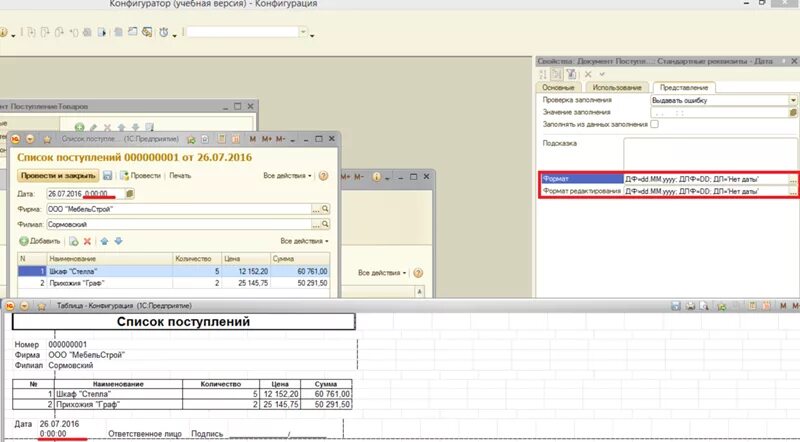800x442 pixels.
Task: Click Количество column header in form table
Action: click(197, 259)
